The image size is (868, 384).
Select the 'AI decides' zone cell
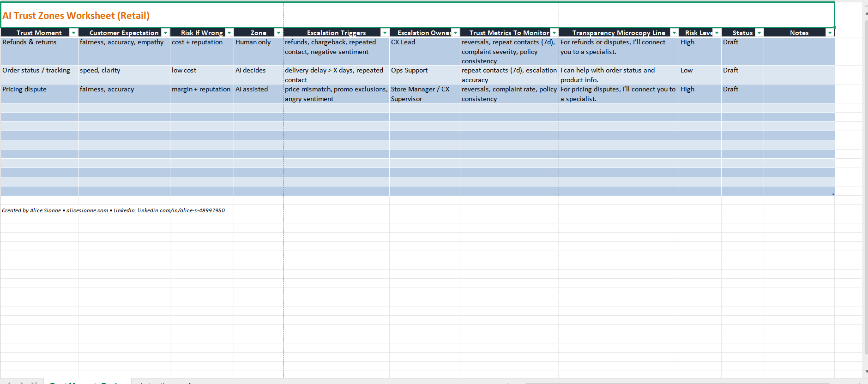click(x=259, y=75)
